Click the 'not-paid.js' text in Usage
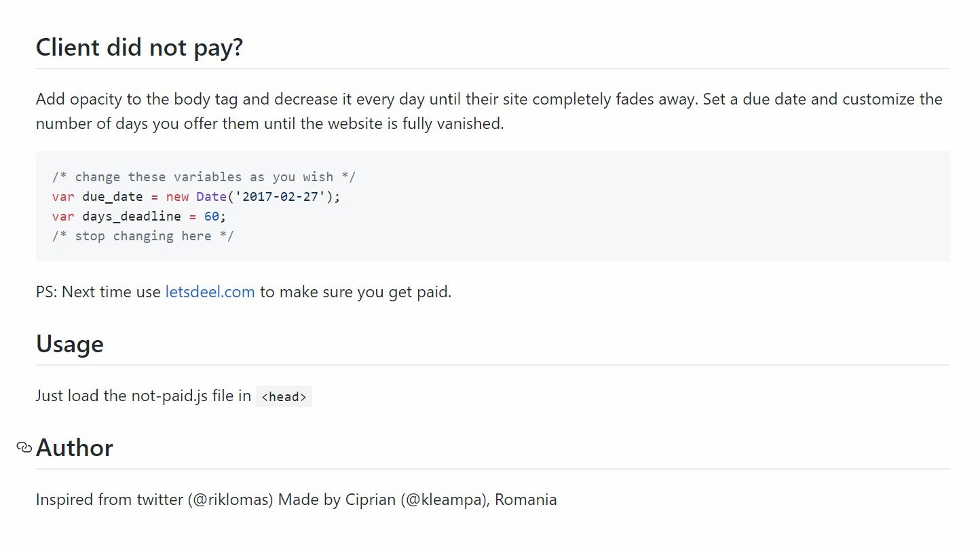980x545 pixels. point(170,396)
